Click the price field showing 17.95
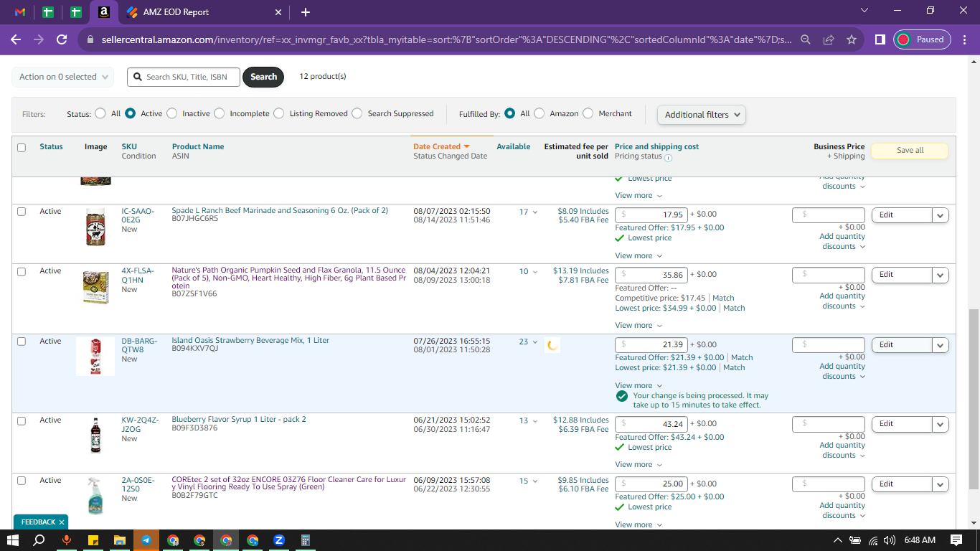The image size is (980, 551). coord(651,215)
